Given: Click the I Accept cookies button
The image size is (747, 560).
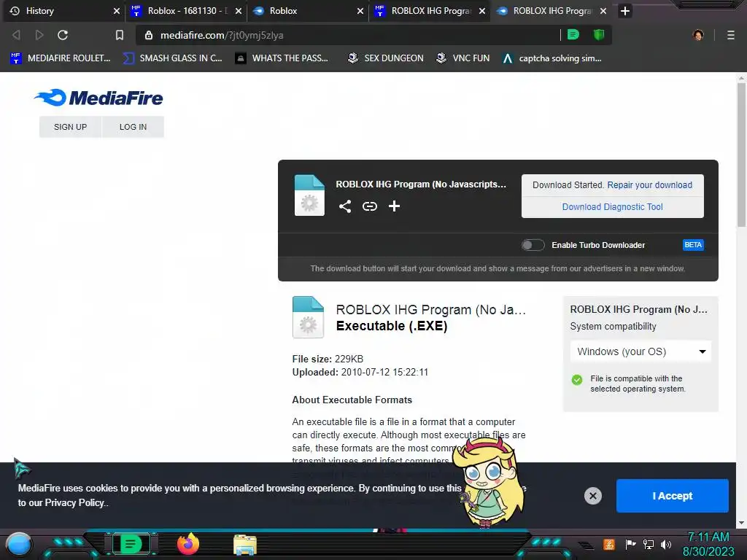Looking at the screenshot, I should point(672,496).
